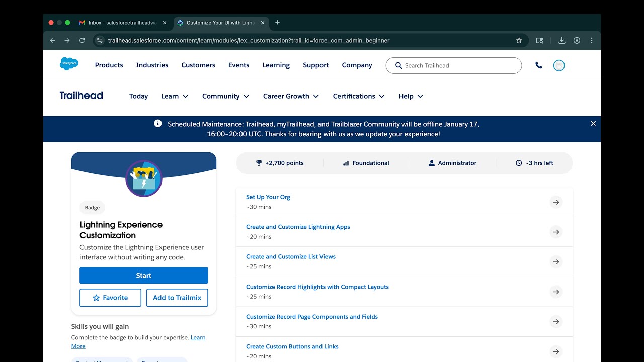The width and height of the screenshot is (644, 362).
Task: Open the Learning menu
Action: click(276, 65)
